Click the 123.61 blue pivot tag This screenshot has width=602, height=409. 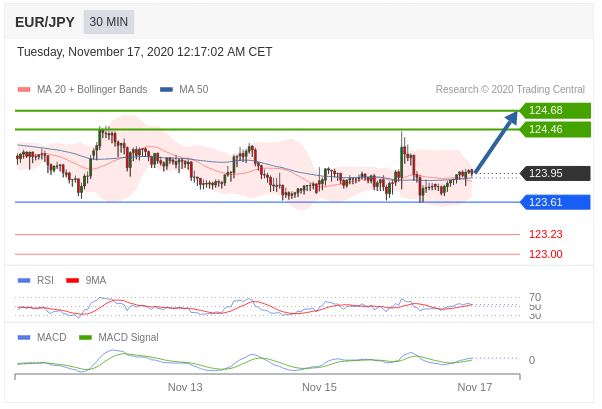tap(555, 202)
